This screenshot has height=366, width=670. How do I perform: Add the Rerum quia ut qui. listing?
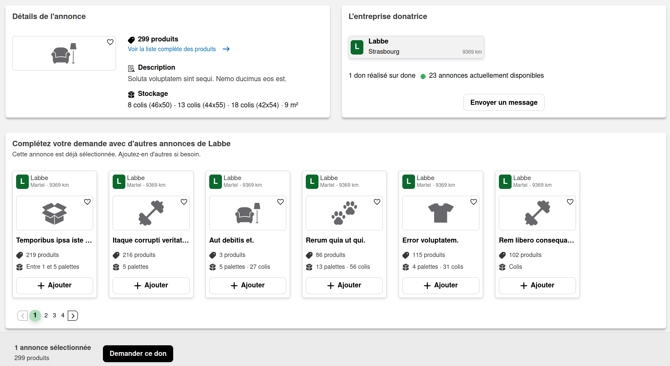click(x=344, y=285)
